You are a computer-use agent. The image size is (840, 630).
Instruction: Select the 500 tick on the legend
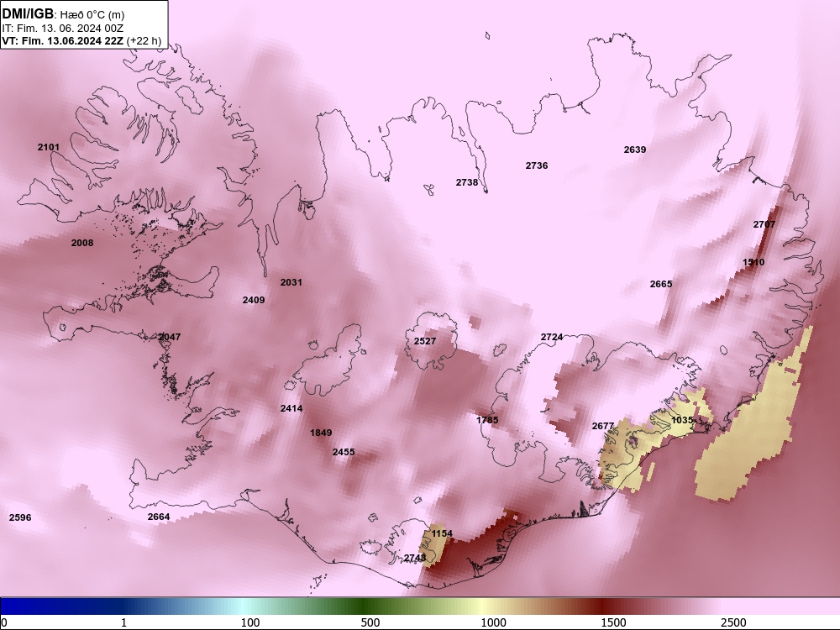[370, 622]
